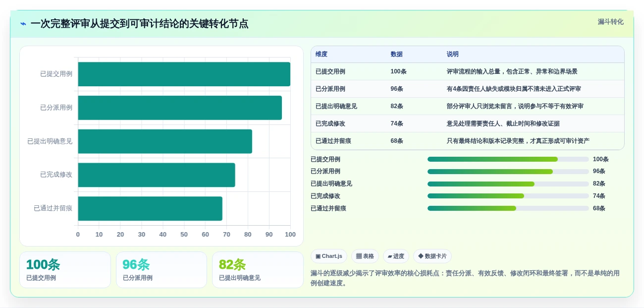The height and width of the screenshot is (308, 644).
Task: Click the 82条 cell in table
Action: 397,106
